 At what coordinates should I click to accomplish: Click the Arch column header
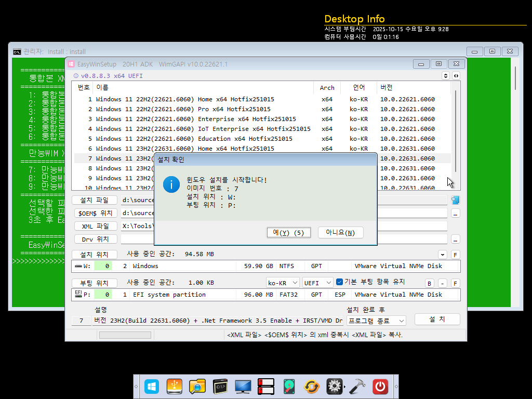327,87
